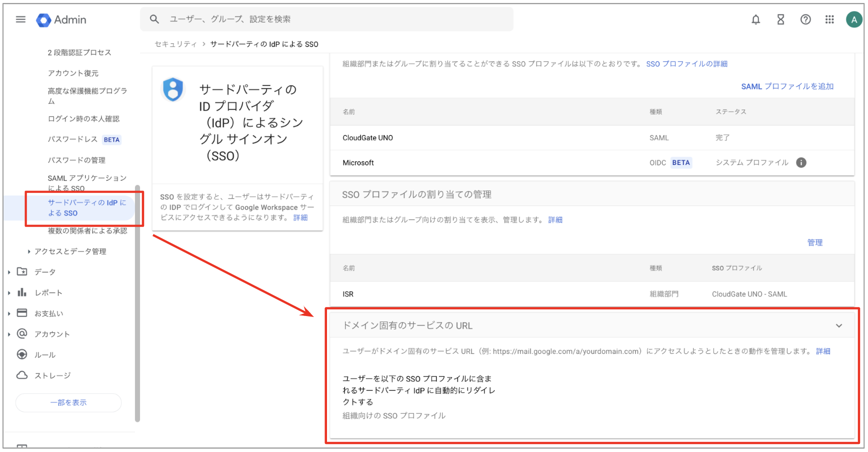Open notifications bell
Image resolution: width=868 pixels, height=452 pixels.
tap(755, 19)
